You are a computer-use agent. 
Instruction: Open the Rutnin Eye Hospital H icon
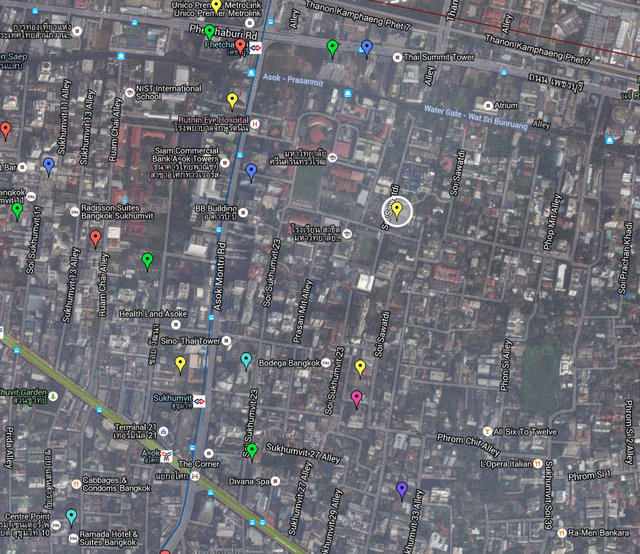(x=255, y=124)
